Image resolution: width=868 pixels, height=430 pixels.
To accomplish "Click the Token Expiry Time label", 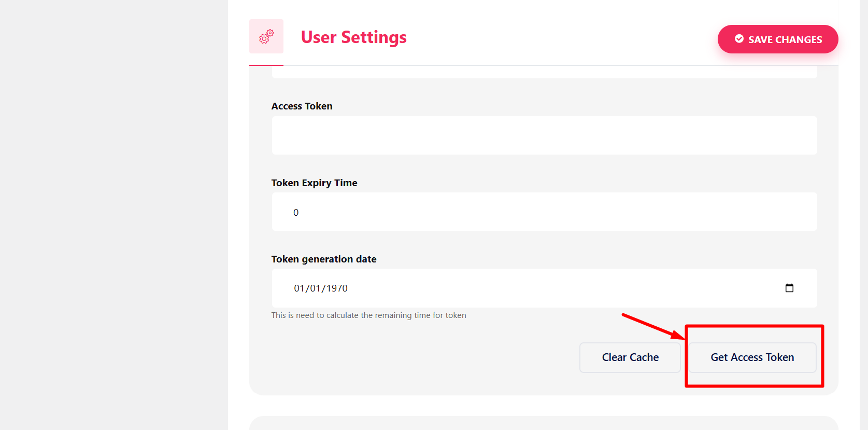I will coord(314,183).
